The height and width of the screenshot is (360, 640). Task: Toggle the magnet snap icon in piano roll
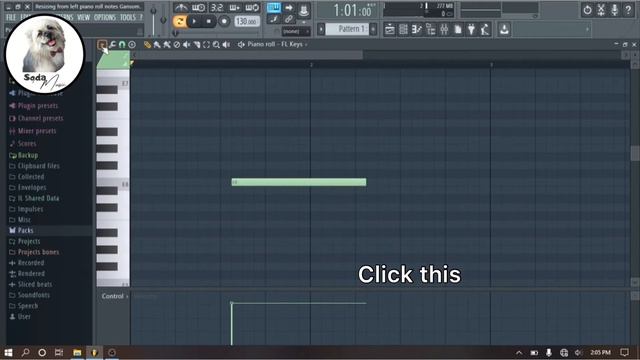(x=122, y=44)
